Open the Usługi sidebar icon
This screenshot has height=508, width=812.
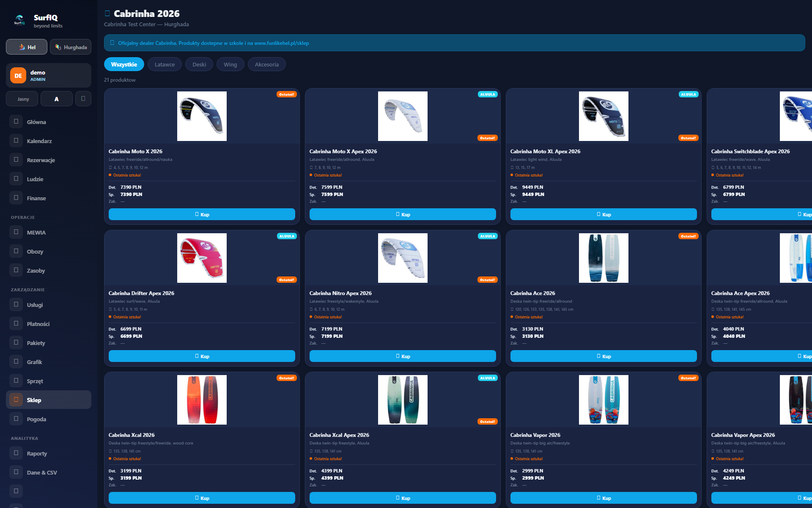(x=16, y=304)
